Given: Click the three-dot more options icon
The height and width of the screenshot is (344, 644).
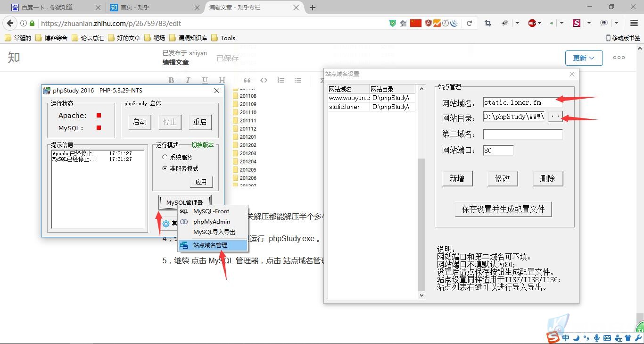Looking at the screenshot, I should pos(619,58).
